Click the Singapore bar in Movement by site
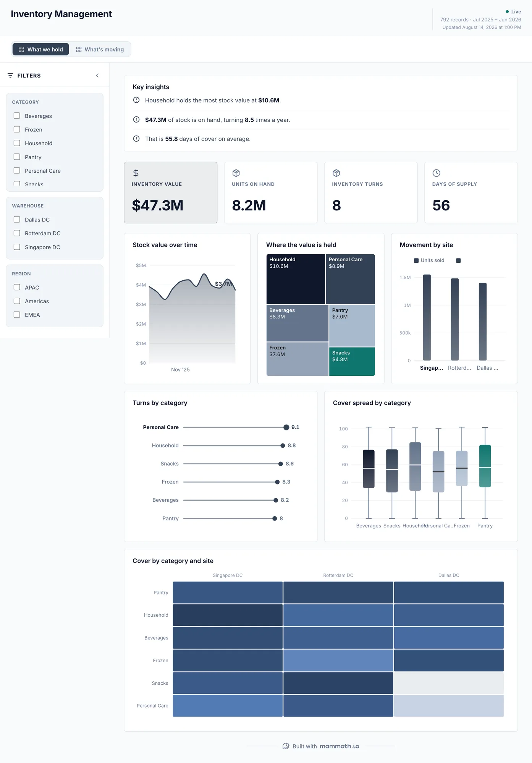This screenshot has height=763, width=532. [x=427, y=317]
